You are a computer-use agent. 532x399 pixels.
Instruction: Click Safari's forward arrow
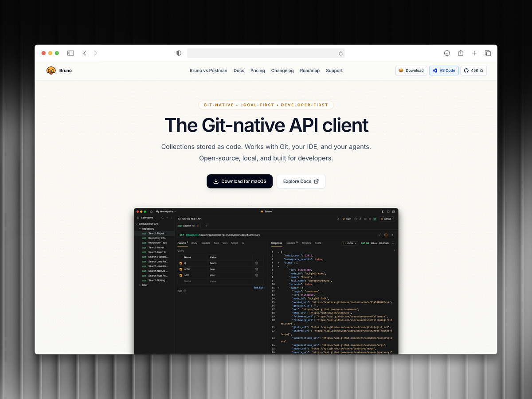95,53
